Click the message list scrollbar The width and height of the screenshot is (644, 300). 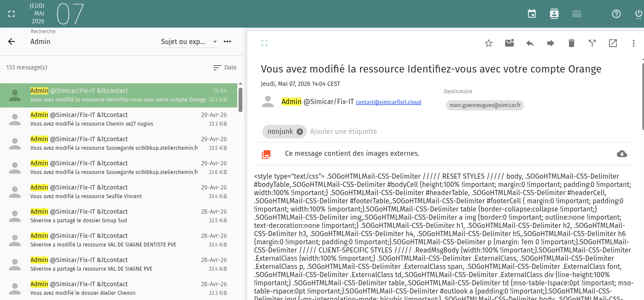pos(240,100)
